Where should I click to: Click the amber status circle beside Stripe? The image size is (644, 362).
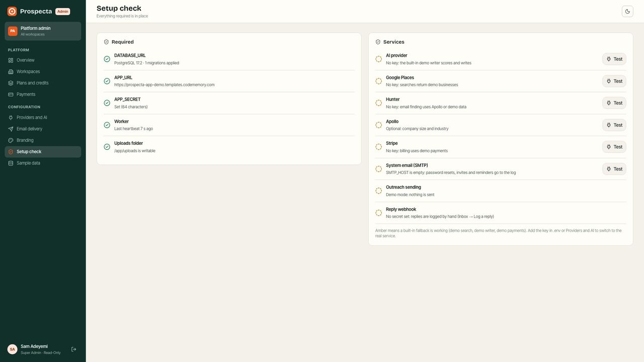click(x=378, y=147)
